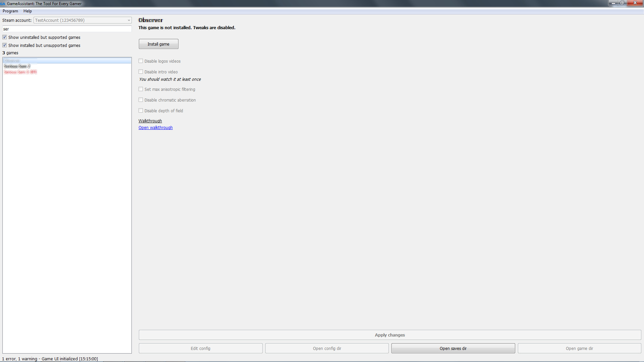This screenshot has width=644, height=362.
Task: Open the Steam account dropdown
Action: [x=129, y=20]
